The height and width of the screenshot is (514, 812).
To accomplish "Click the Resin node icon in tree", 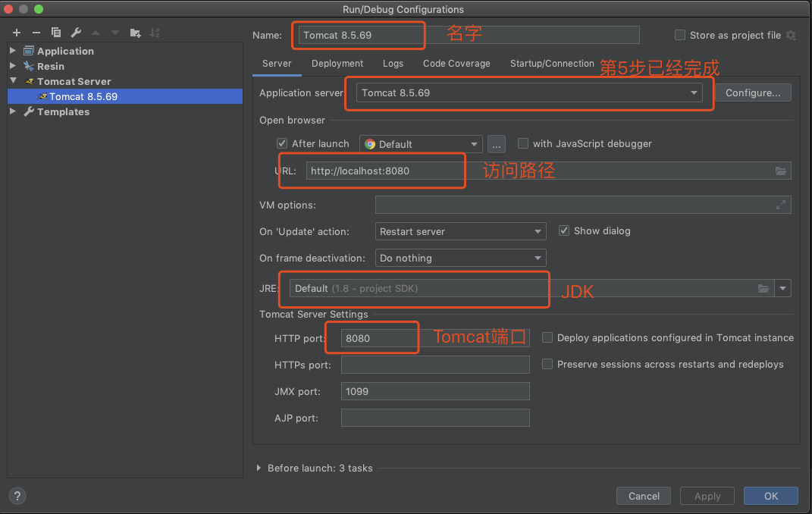I will [29, 66].
